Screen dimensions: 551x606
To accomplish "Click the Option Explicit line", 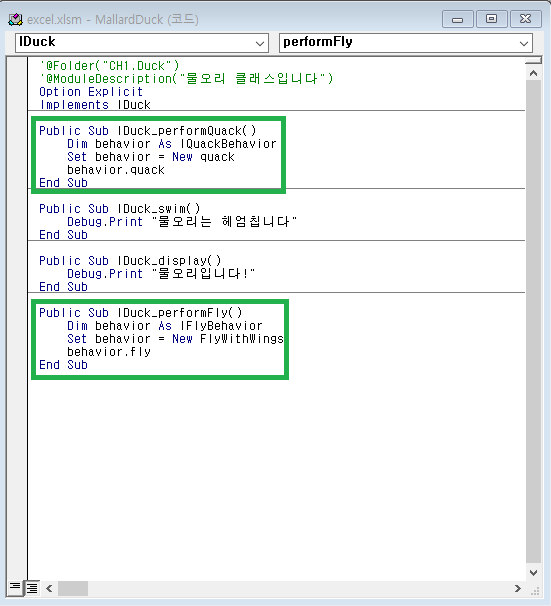I will click(91, 92).
